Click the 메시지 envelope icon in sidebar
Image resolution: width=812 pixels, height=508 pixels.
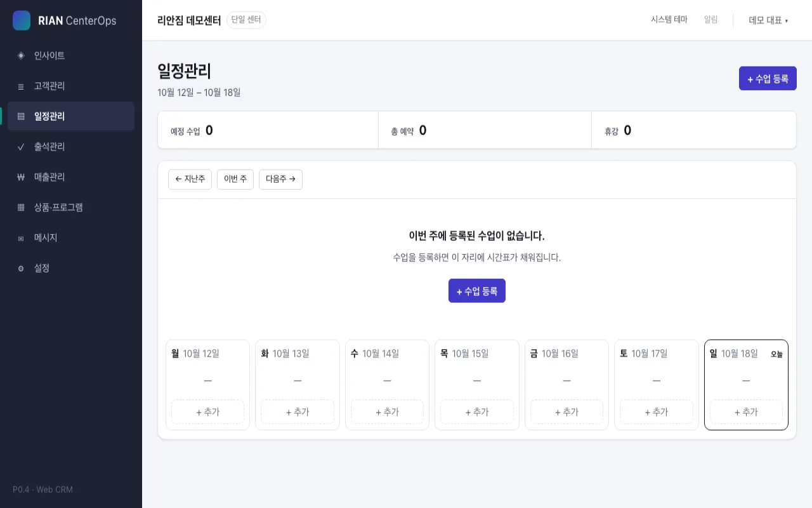tap(21, 238)
